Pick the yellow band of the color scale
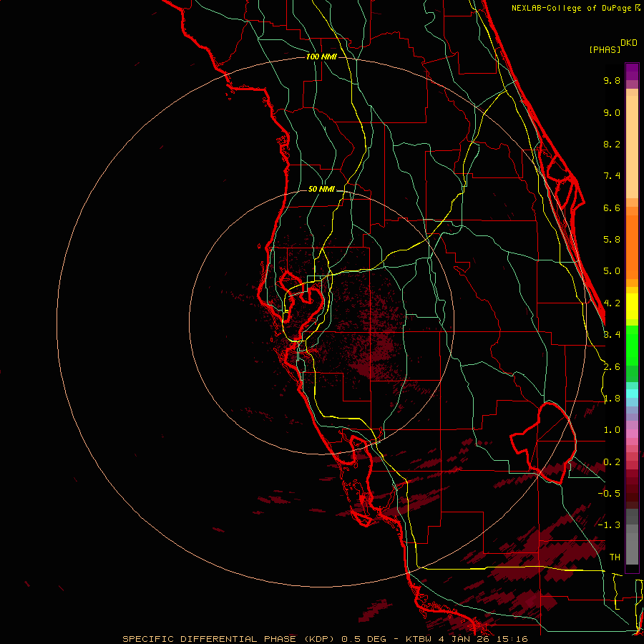The image size is (644, 644). click(x=632, y=306)
